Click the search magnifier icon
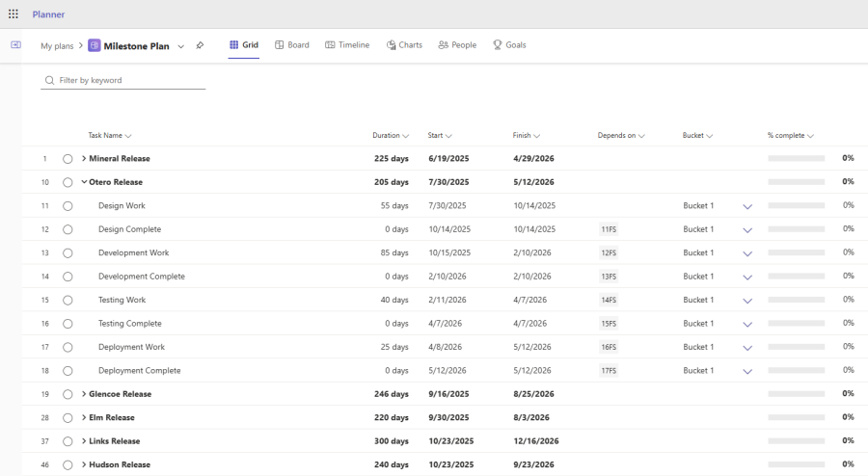 [x=49, y=80]
